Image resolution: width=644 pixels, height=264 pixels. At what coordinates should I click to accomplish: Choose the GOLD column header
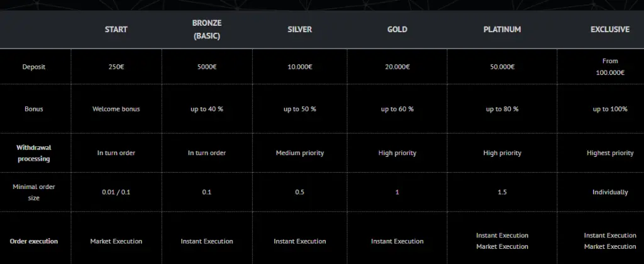pyautogui.click(x=397, y=30)
